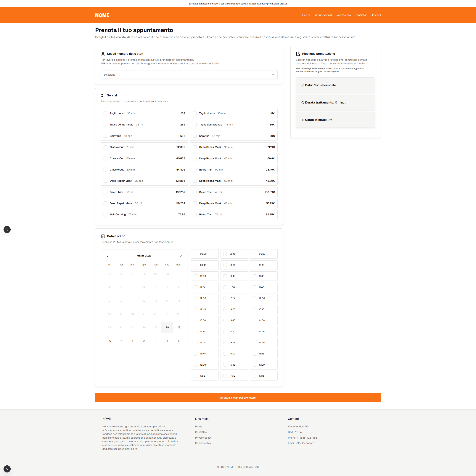The height and width of the screenshot is (476, 476).
Task: Tick the 09:00 time slot checkbox
Action: (196, 254)
